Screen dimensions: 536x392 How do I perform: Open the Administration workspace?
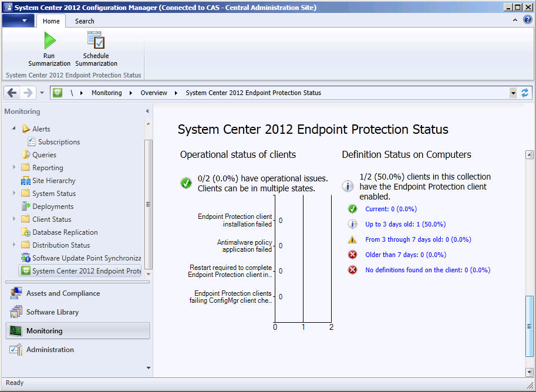click(x=77, y=350)
